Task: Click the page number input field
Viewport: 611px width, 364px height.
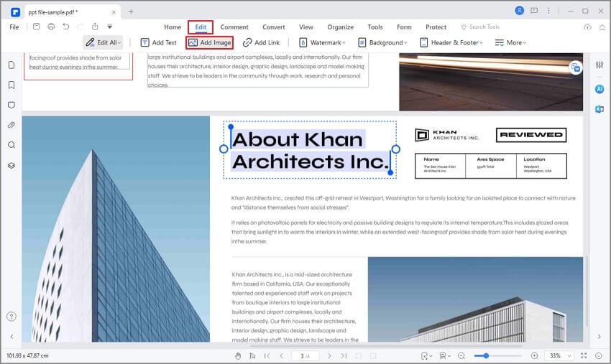Action: pyautogui.click(x=305, y=356)
